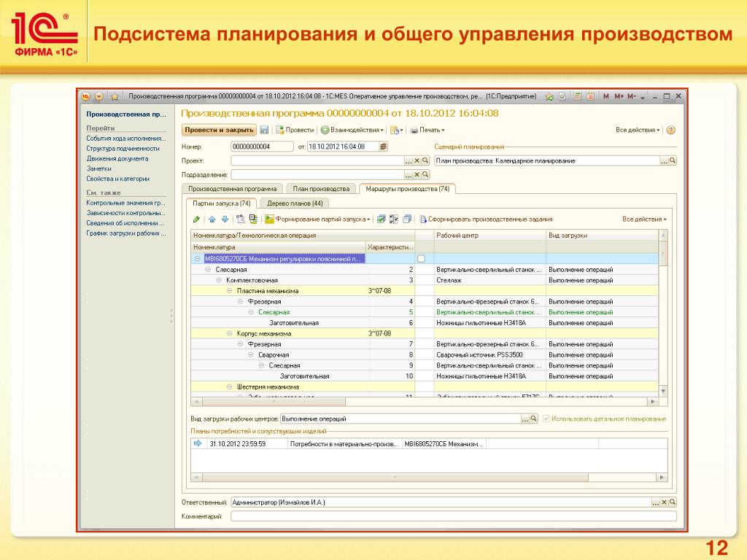Click the move up blue arrow icon
Image resolution: width=747 pixels, height=560 pixels.
(x=212, y=219)
